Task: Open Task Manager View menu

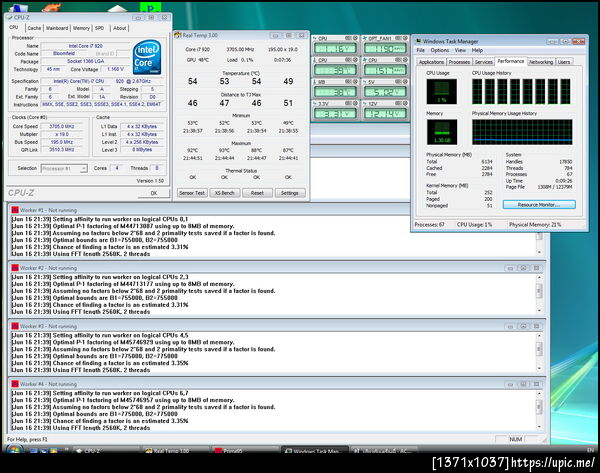Action: (460, 51)
